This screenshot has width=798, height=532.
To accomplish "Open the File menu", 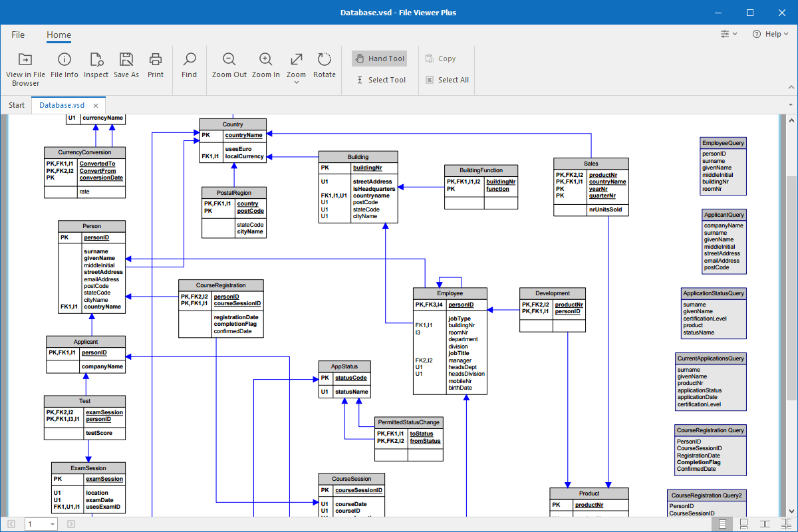I will (x=17, y=35).
